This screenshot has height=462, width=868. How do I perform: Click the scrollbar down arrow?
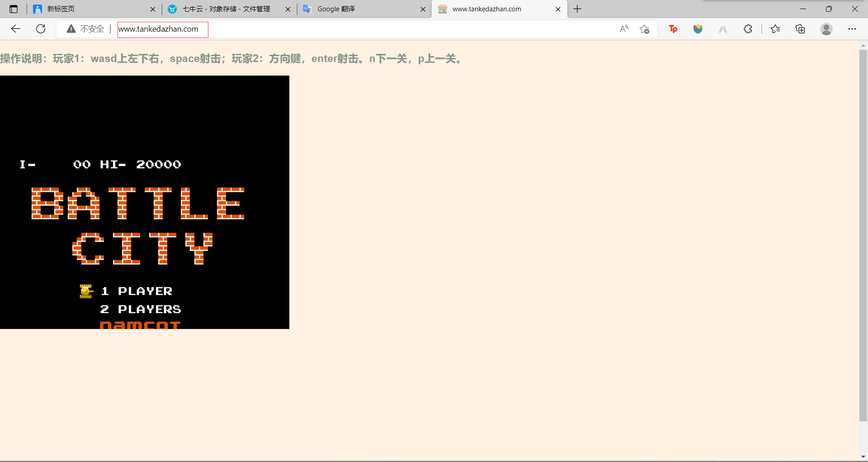point(863,457)
